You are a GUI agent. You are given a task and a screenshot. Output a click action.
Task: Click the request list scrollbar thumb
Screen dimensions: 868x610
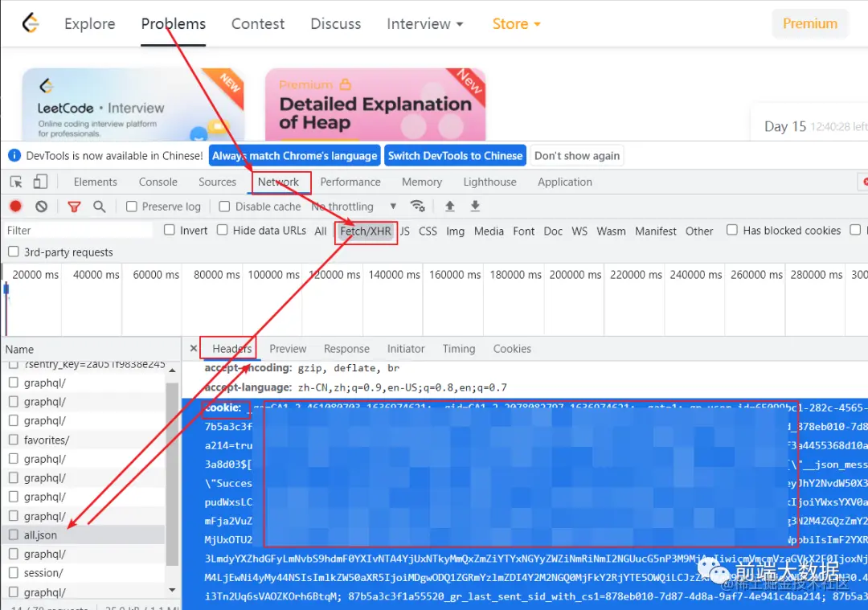(x=172, y=473)
